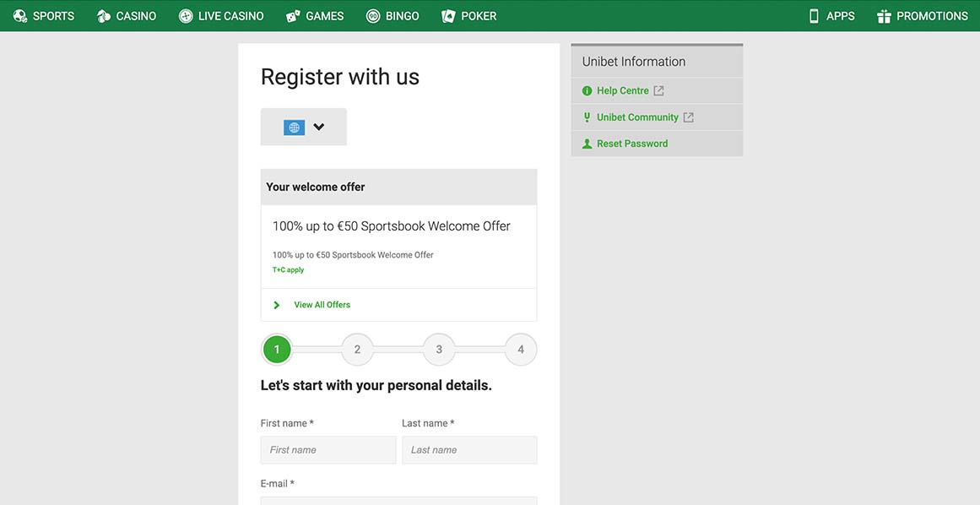Click the Live Casino roulette icon

coord(186,16)
